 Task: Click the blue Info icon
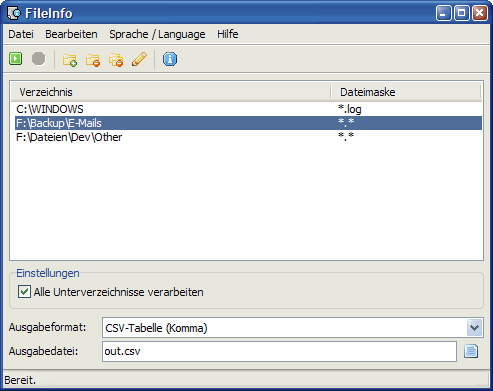pos(170,59)
